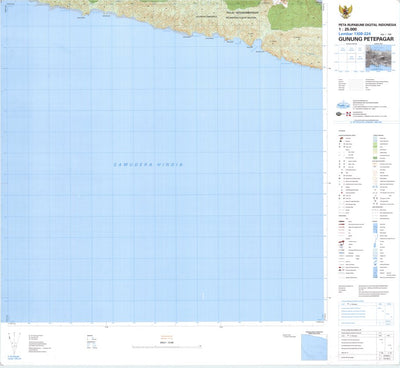Click the red and white partner logo
The image size is (400, 368).
click(x=348, y=114)
